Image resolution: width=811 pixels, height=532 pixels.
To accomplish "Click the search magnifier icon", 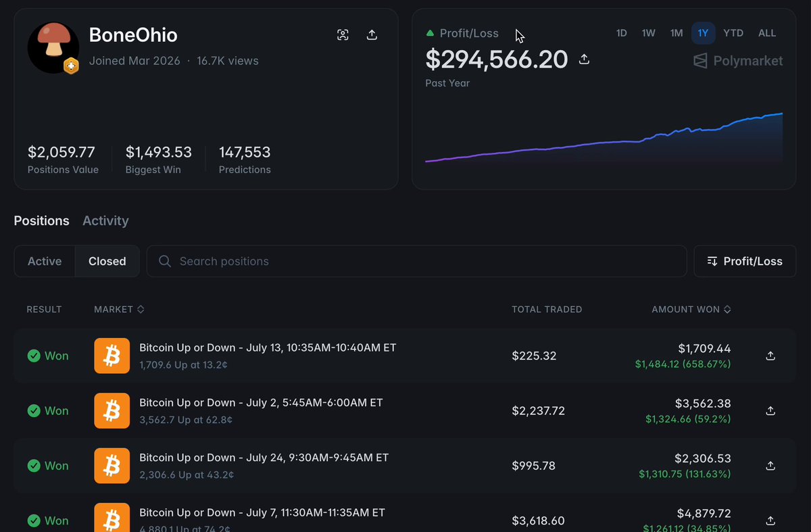I will click(x=164, y=261).
